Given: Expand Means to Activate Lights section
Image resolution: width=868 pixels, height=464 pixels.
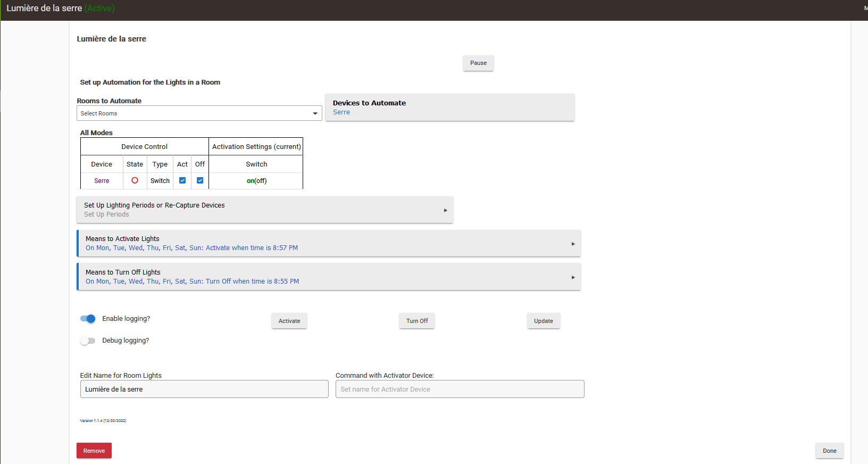Looking at the screenshot, I should tap(329, 243).
